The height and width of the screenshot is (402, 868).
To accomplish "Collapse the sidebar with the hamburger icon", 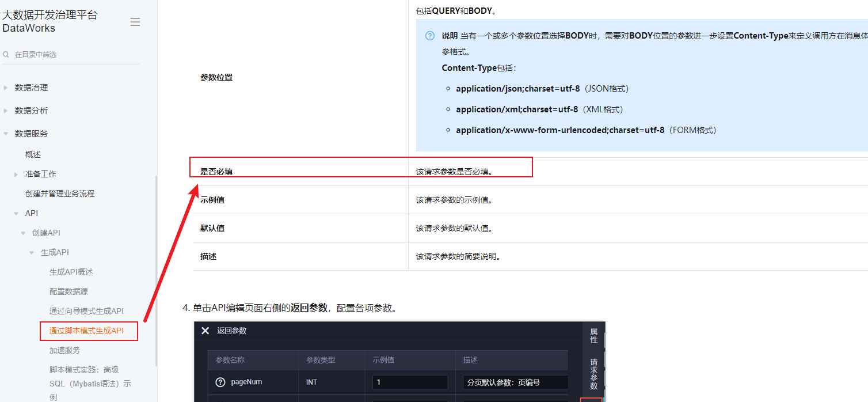I will tap(135, 22).
